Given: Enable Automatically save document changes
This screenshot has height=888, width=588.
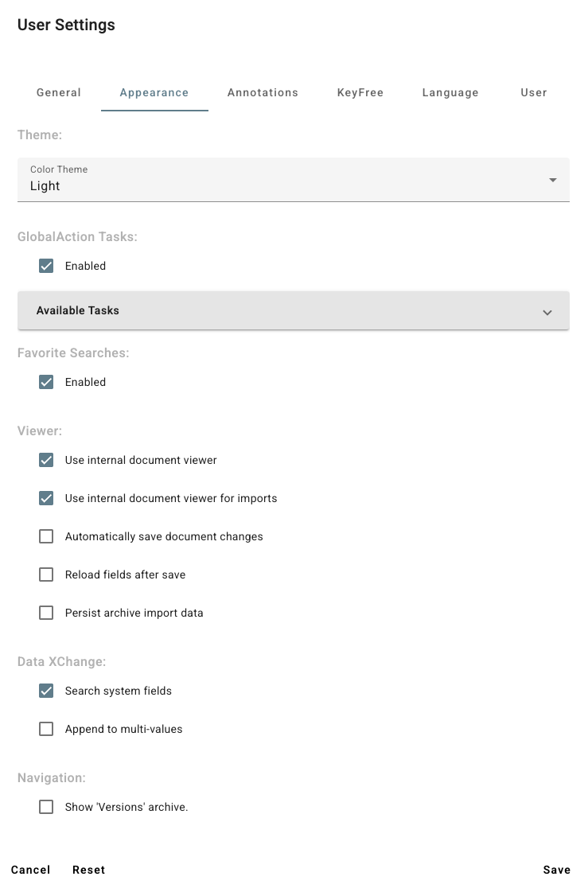Looking at the screenshot, I should [46, 536].
